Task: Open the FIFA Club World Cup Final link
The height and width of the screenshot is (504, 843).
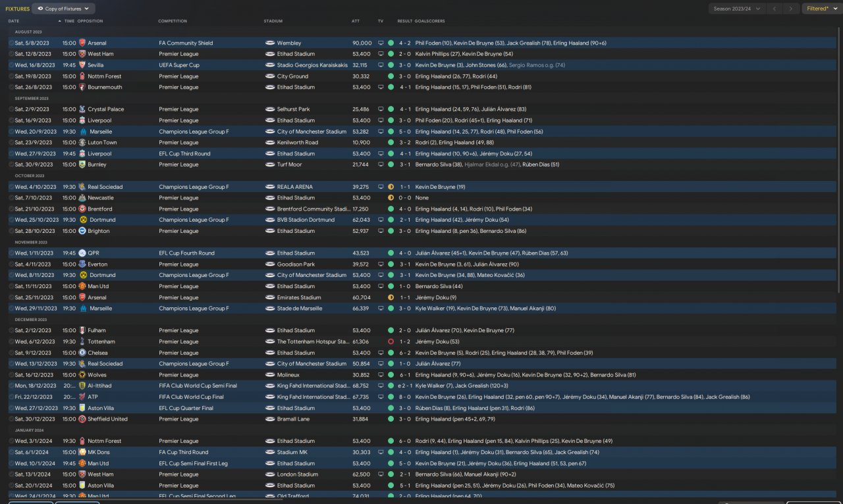Action: point(191,397)
